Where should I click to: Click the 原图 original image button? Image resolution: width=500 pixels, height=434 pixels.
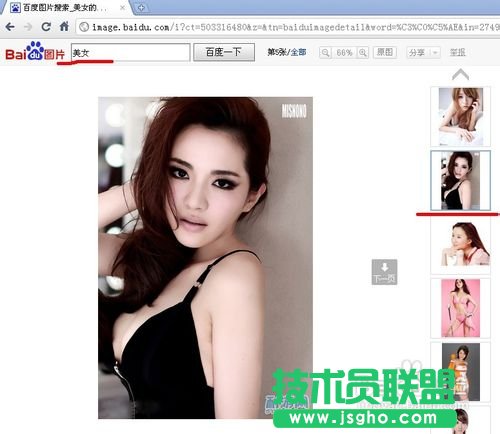click(x=385, y=52)
